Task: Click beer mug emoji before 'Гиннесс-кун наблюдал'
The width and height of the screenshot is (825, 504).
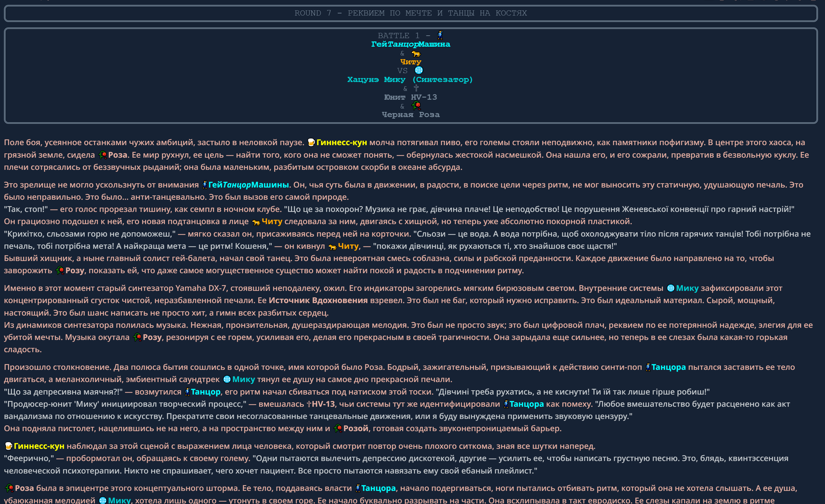Action: click(8, 446)
